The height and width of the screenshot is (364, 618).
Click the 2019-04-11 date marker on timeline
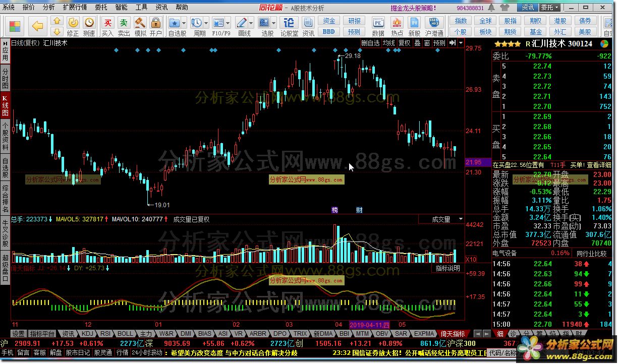370,324
